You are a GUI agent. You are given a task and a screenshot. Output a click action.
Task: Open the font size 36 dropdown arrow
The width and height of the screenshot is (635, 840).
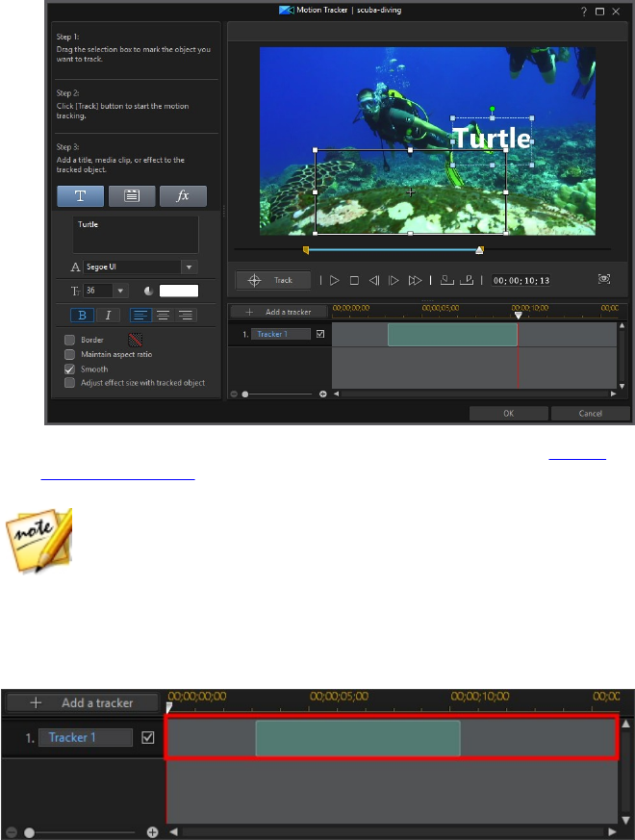120,291
